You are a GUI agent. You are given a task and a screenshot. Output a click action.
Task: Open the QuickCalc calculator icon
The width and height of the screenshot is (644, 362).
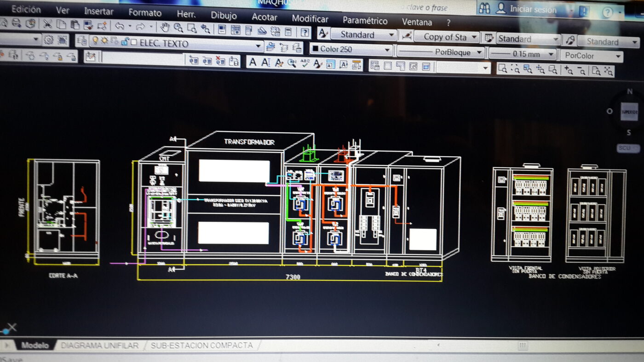(x=288, y=32)
